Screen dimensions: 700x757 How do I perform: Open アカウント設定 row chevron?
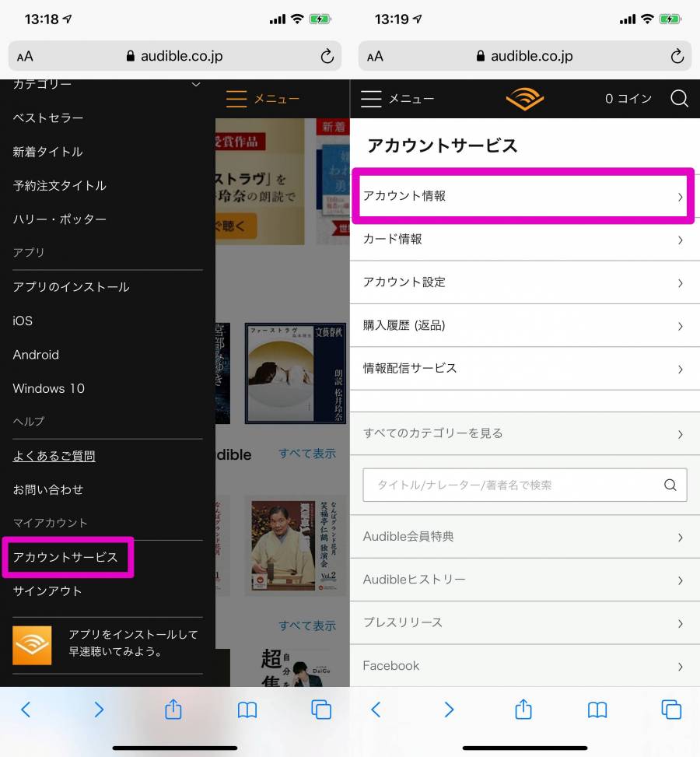tap(680, 283)
